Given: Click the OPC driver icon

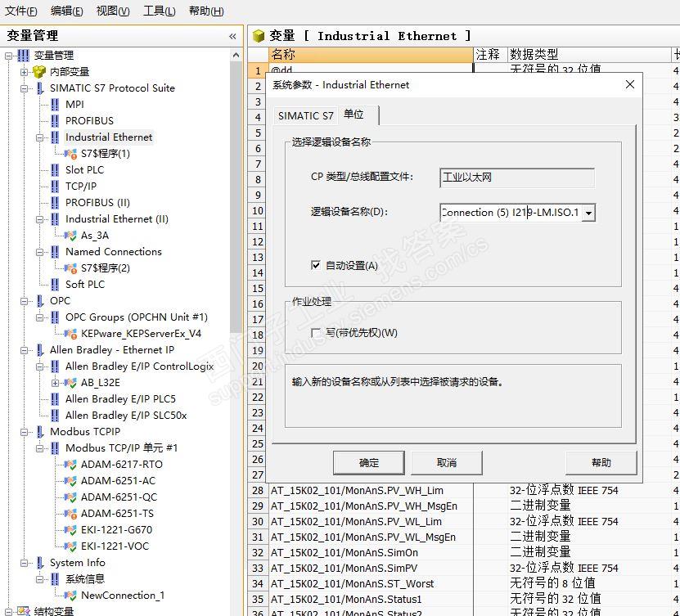Looking at the screenshot, I should tap(40, 301).
